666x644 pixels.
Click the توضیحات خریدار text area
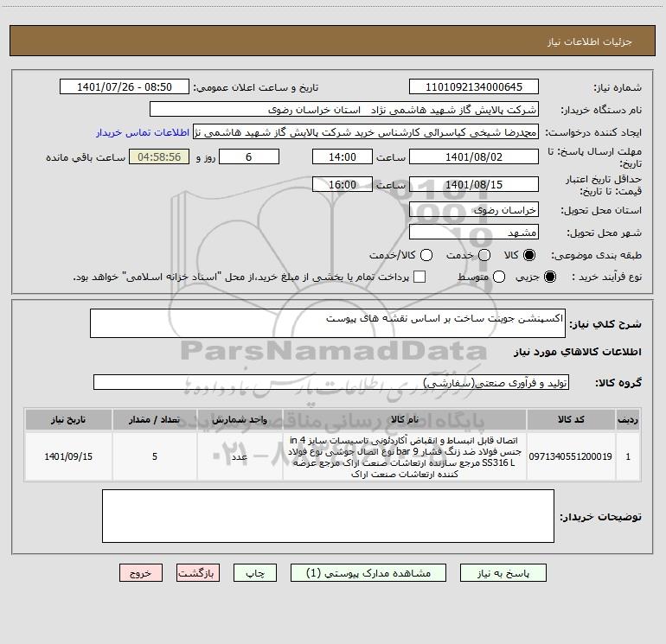coord(328,516)
